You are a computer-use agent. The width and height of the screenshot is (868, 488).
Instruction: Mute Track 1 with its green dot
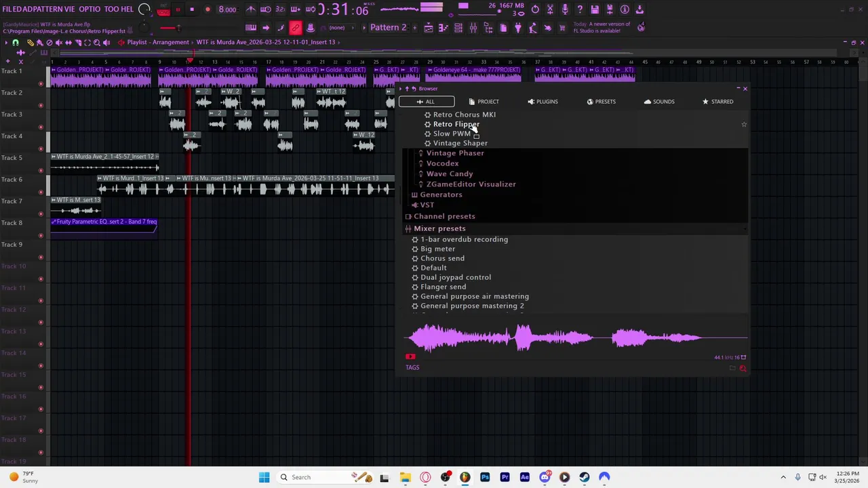[41, 84]
